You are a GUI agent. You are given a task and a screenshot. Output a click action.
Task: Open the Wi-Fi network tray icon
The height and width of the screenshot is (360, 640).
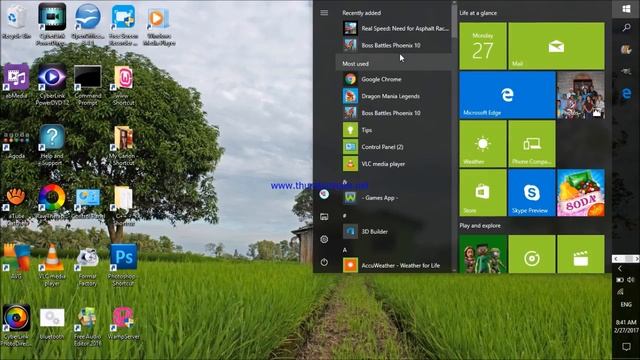(x=620, y=291)
